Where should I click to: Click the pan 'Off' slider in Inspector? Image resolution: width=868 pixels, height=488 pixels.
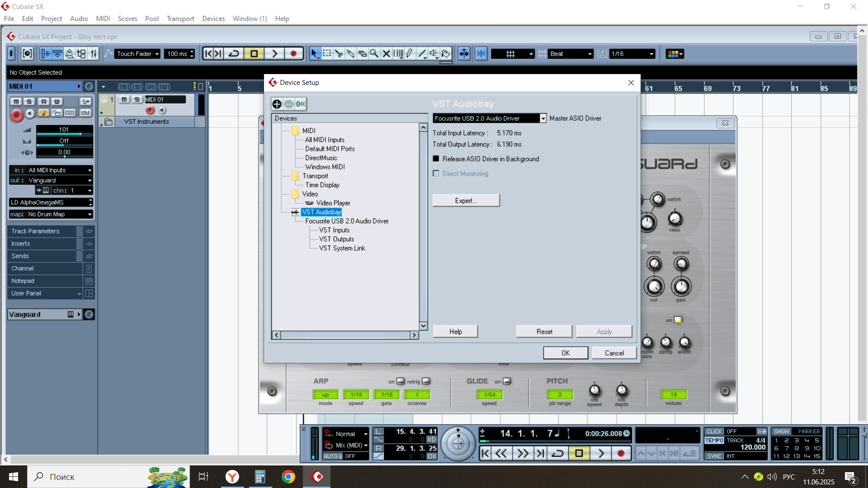pos(64,141)
